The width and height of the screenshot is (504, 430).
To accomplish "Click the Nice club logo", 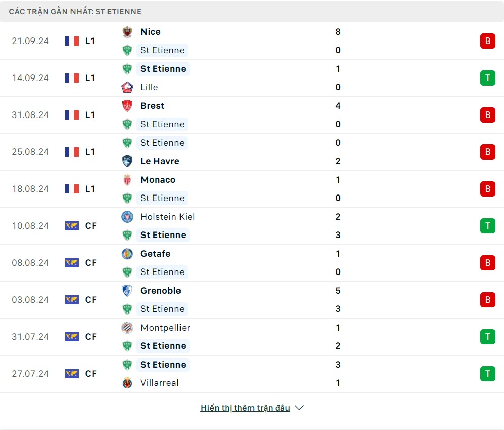I will (127, 32).
